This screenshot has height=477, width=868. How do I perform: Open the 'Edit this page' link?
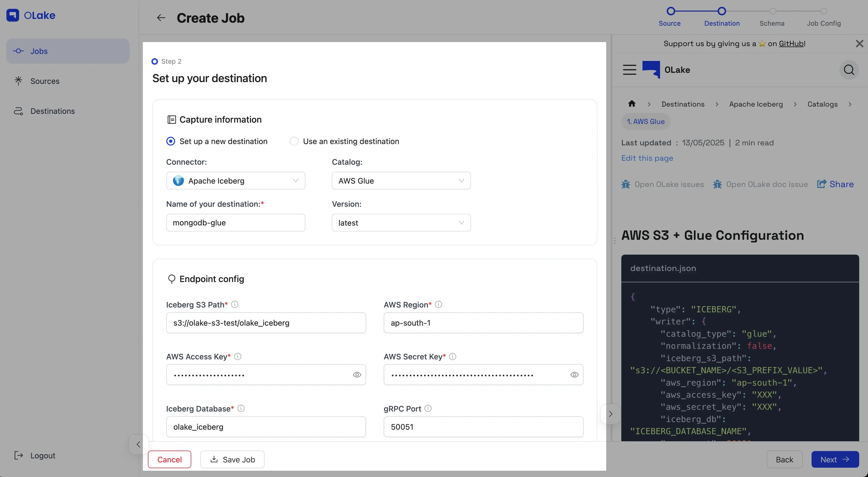647,158
